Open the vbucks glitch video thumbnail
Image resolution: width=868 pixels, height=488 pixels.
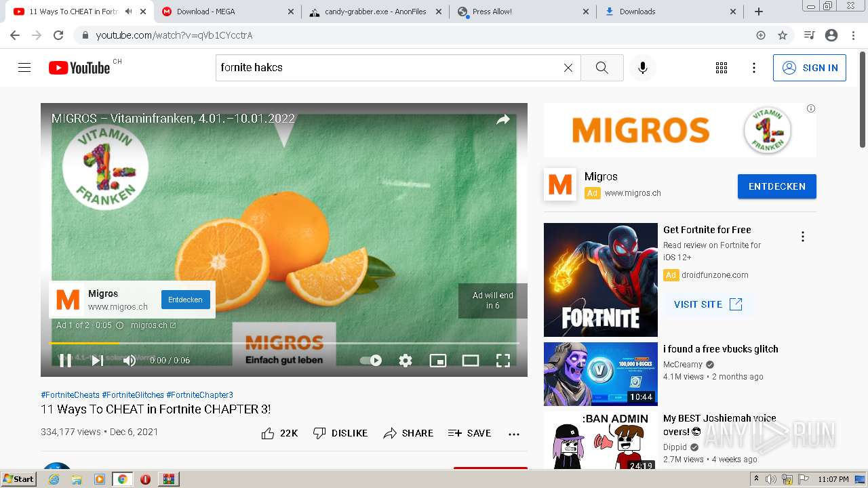[x=601, y=374]
